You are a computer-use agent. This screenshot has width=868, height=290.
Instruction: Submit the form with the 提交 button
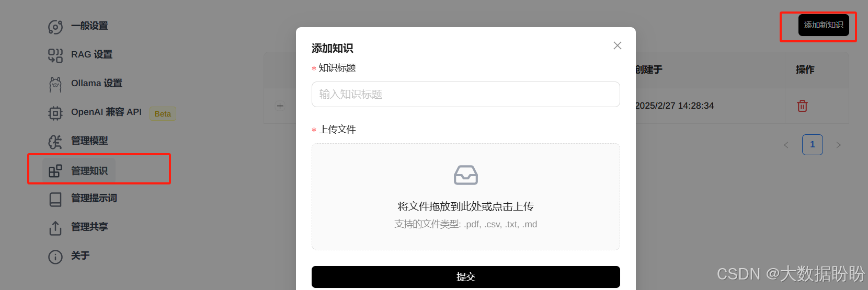click(x=466, y=277)
